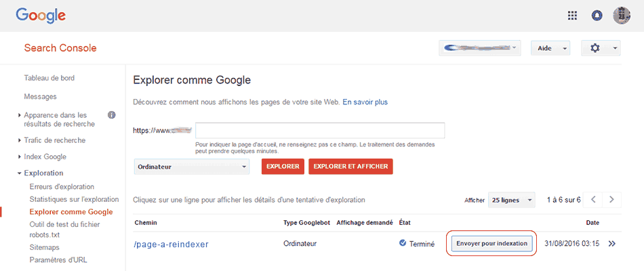The image size is (644, 271).
Task: Go to the next results page arrow
Action: pos(612,200)
